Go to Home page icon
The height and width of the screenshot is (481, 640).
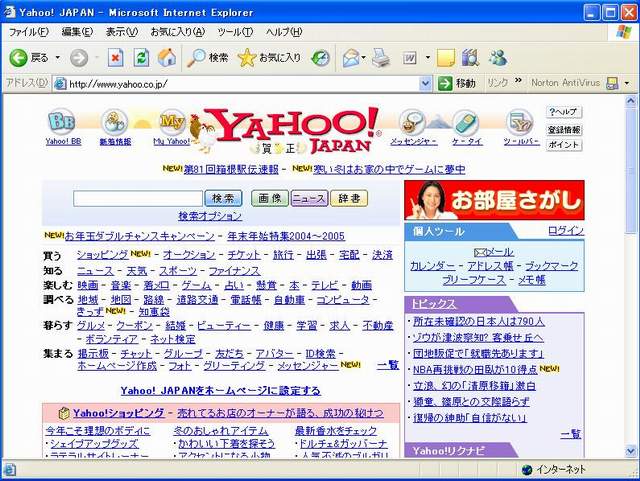click(x=167, y=58)
